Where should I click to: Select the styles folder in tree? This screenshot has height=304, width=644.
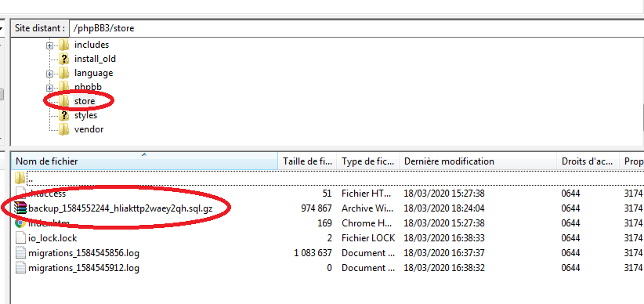[85, 115]
